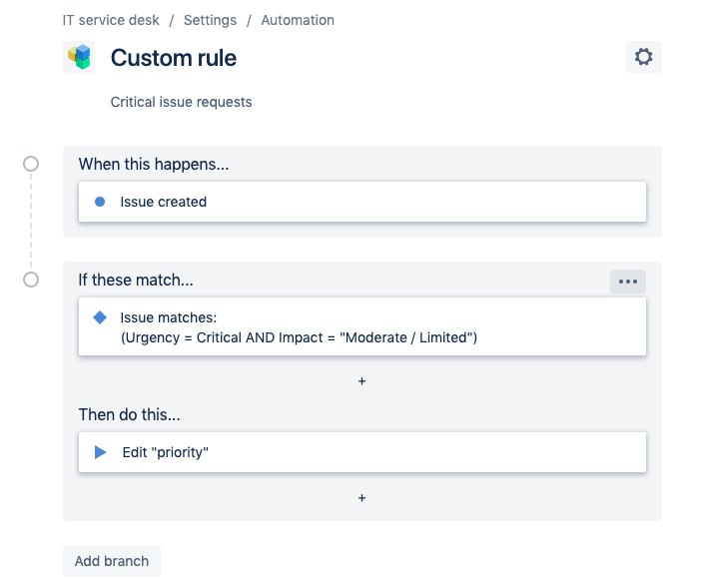This screenshot has height=588, width=704.
Task: Click the "Then do this..." heading
Action: 130,414
